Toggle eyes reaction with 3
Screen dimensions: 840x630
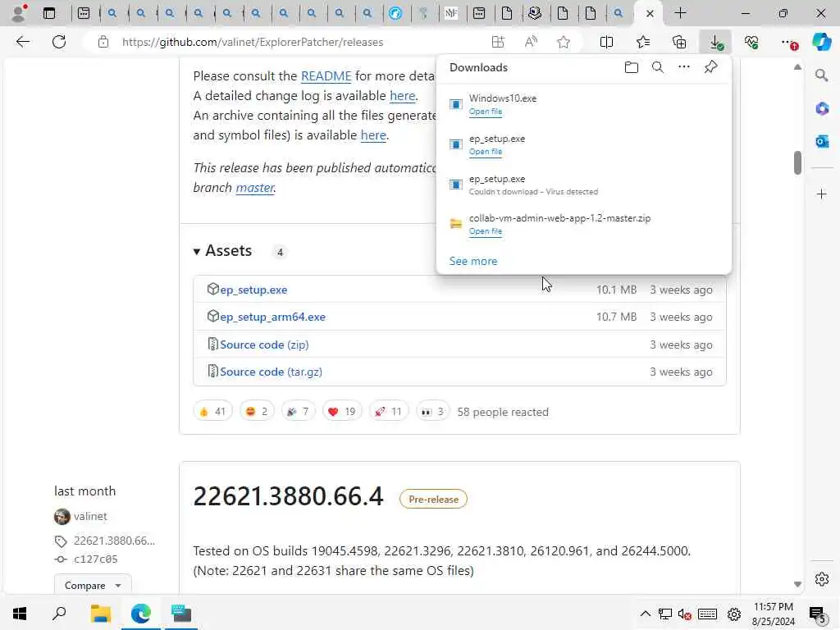tap(432, 412)
